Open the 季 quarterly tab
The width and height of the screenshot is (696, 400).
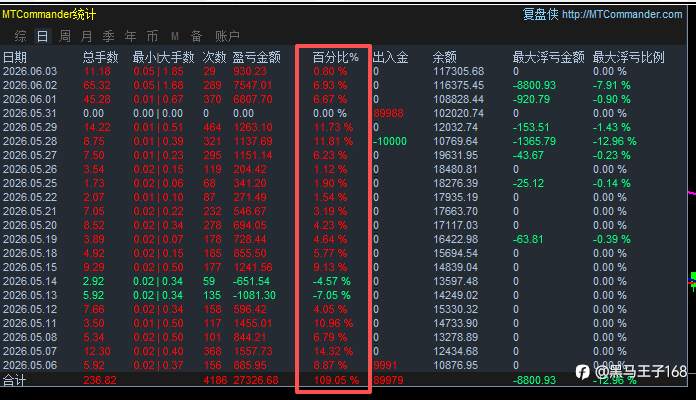pos(108,36)
